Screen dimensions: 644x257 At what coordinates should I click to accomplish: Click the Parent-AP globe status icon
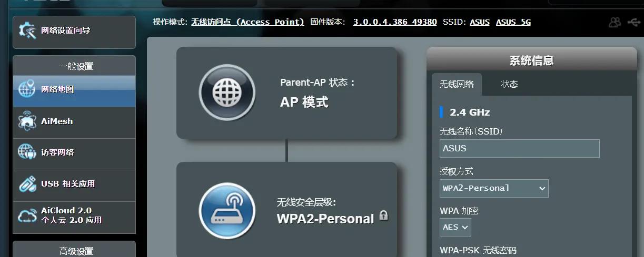pos(227,92)
